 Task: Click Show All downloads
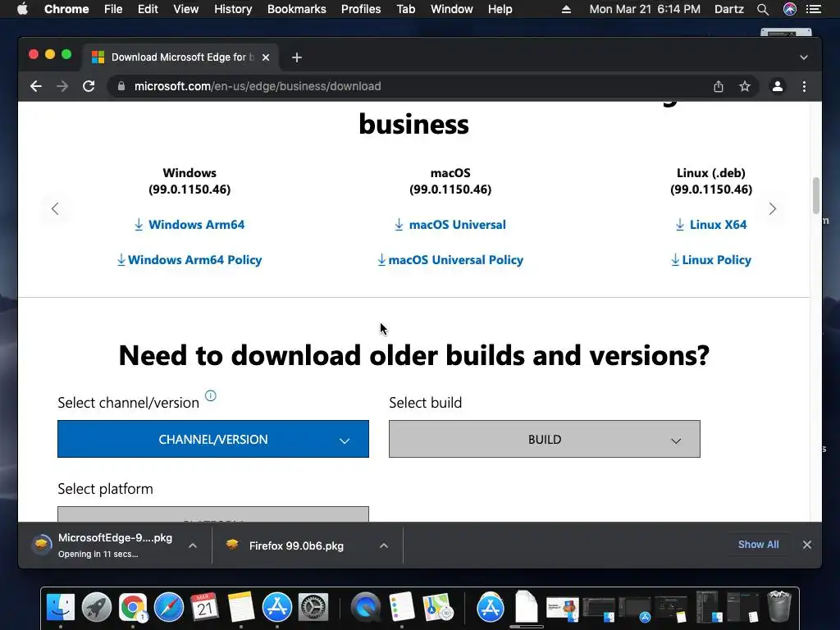pyautogui.click(x=758, y=545)
